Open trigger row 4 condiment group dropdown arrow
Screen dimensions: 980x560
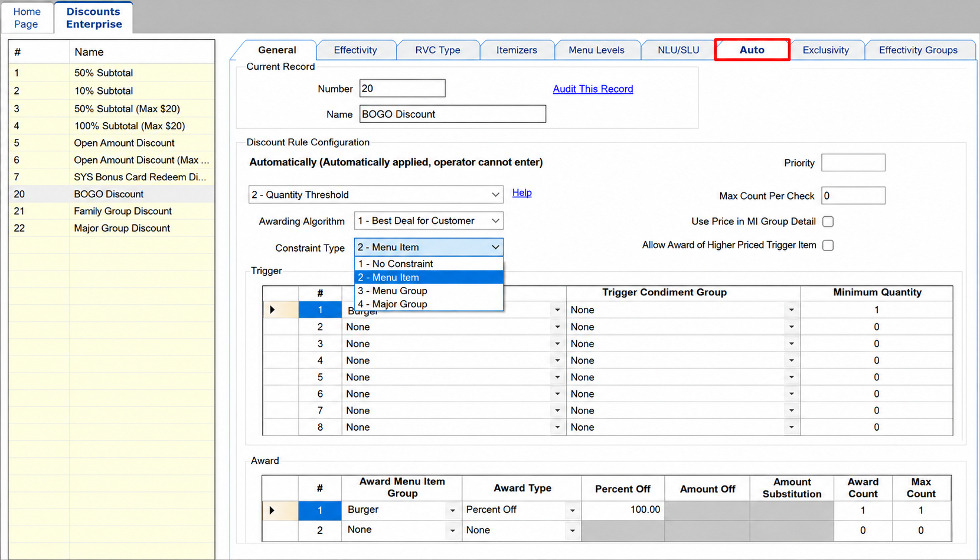click(791, 360)
